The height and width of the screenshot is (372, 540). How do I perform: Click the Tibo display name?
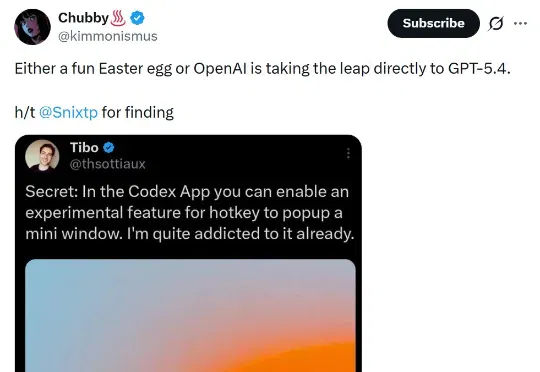click(x=84, y=148)
